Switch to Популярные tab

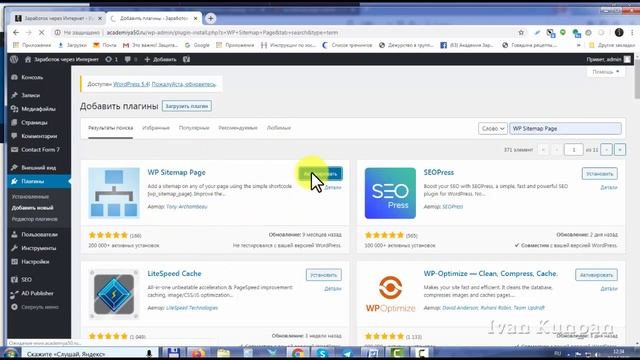194,128
